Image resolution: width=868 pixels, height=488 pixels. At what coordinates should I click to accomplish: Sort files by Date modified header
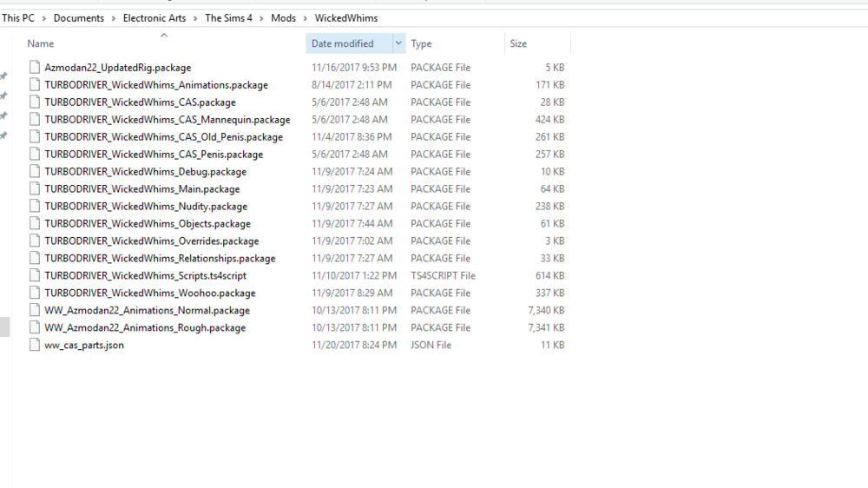coord(343,43)
